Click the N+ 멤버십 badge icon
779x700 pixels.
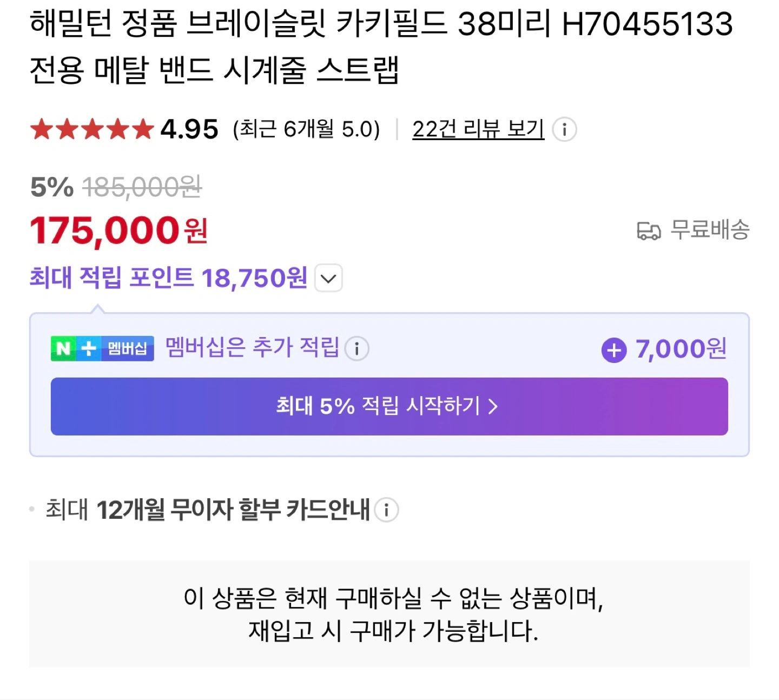pos(102,348)
